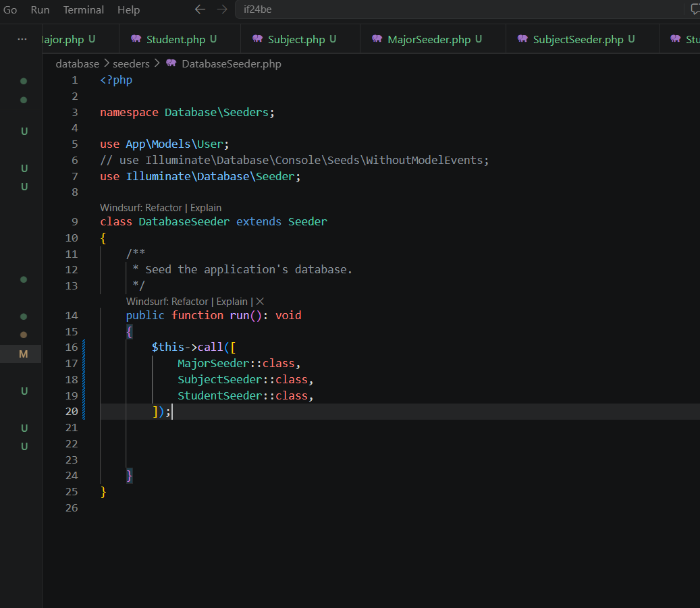The image size is (700, 608).
Task: Select the DatabaseSeeder.php breadcrumb segment
Action: pyautogui.click(x=232, y=64)
